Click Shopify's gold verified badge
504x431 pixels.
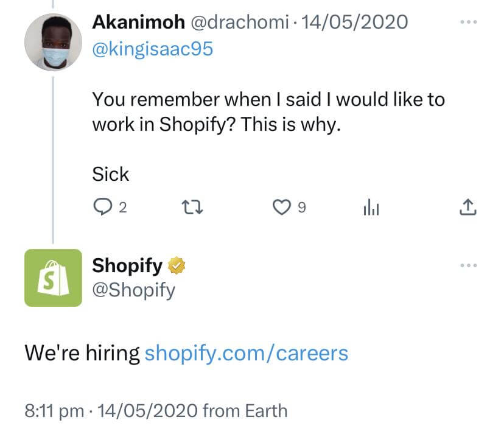click(176, 267)
